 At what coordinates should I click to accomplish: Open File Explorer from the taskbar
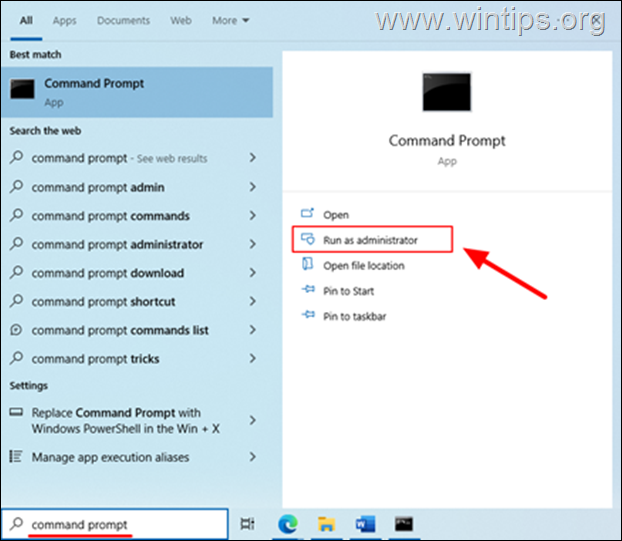326,524
